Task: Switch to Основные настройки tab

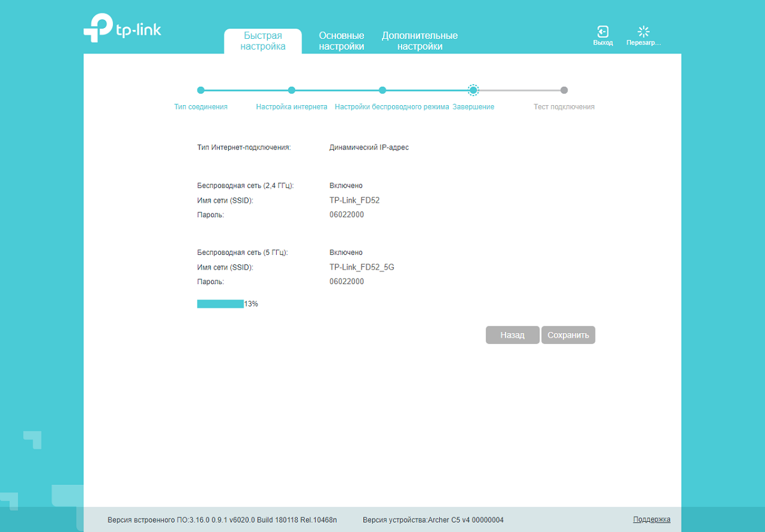Action: pyautogui.click(x=342, y=41)
